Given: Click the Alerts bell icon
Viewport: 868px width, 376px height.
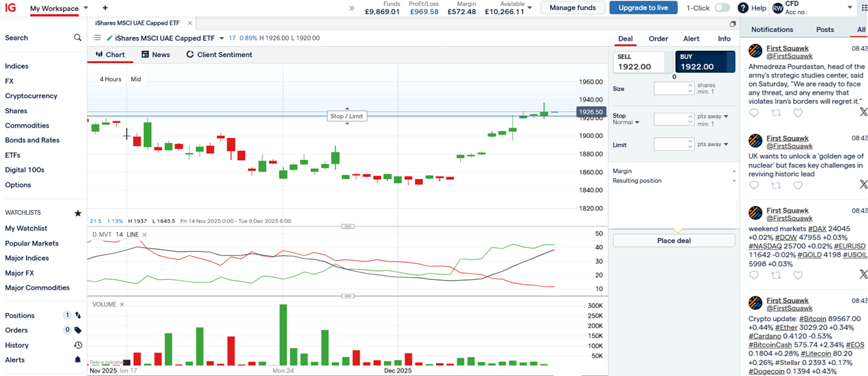Looking at the screenshot, I should (x=78, y=360).
